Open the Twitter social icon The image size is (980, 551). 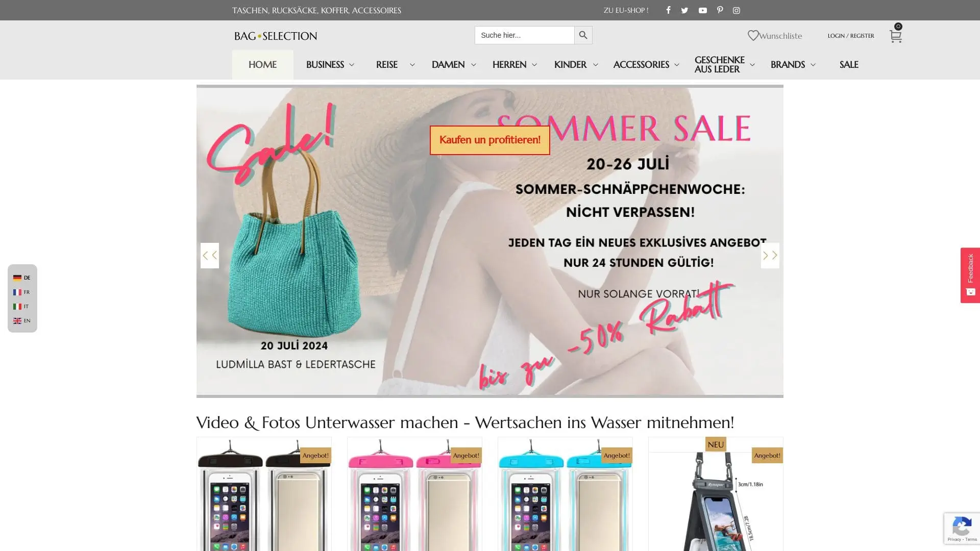pyautogui.click(x=684, y=10)
